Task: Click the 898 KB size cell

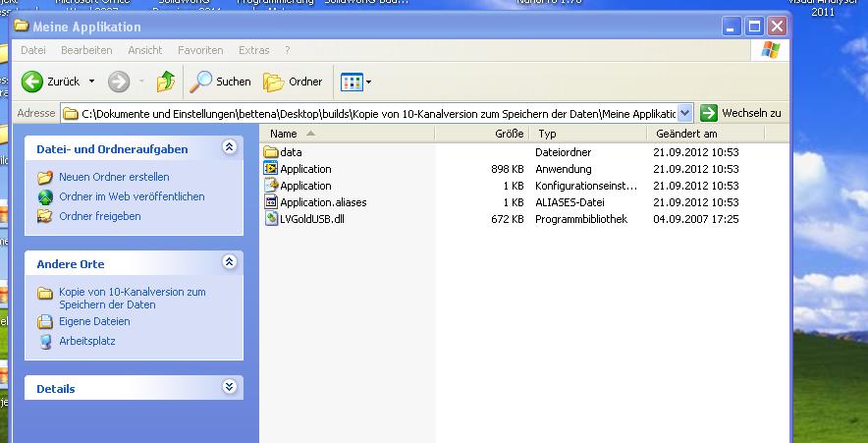Action: 507,169
